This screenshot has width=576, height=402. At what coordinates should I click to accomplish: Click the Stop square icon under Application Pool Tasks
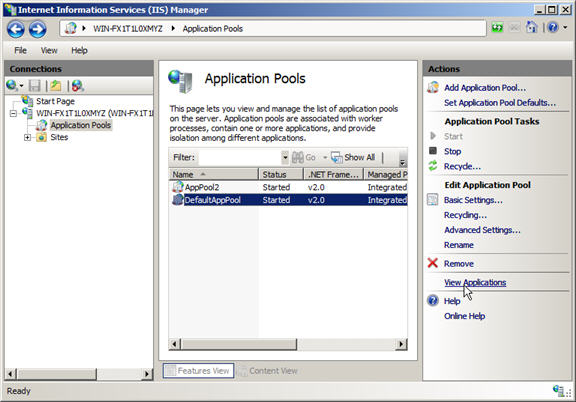click(433, 151)
